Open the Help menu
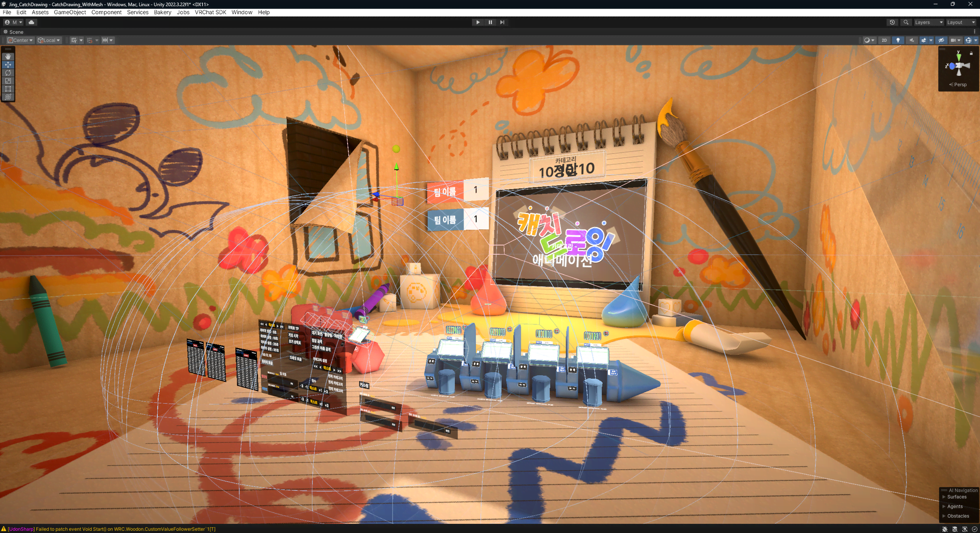 click(264, 12)
